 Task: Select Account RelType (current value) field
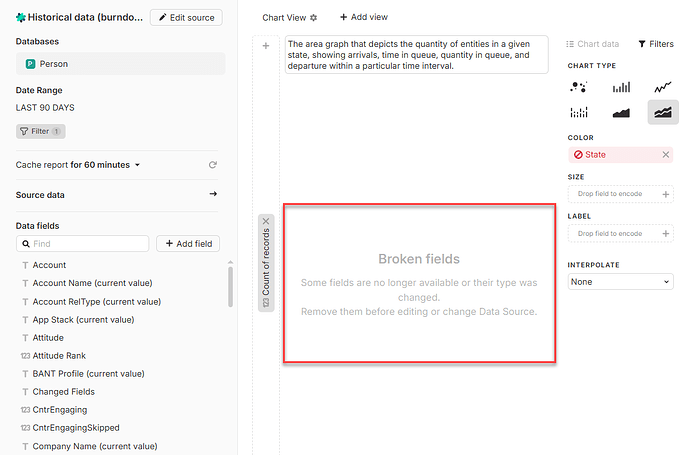coord(96,301)
